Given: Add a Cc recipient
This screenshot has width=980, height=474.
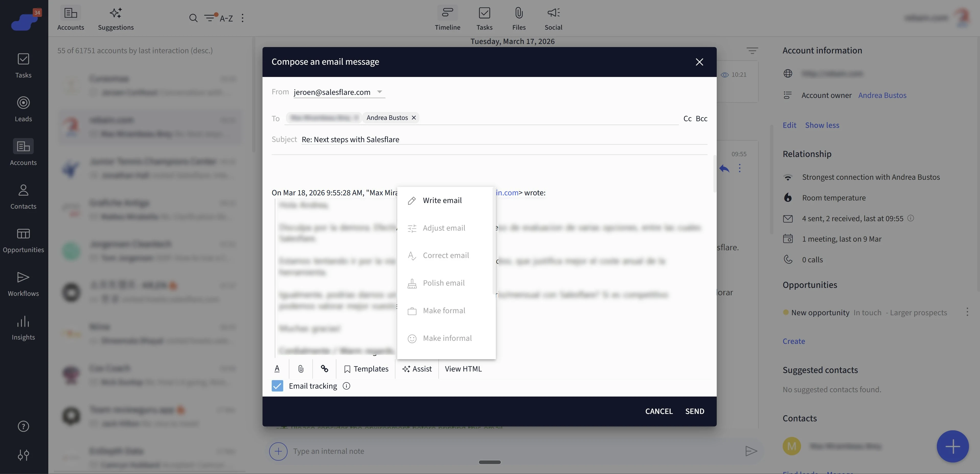Looking at the screenshot, I should click(x=687, y=118).
